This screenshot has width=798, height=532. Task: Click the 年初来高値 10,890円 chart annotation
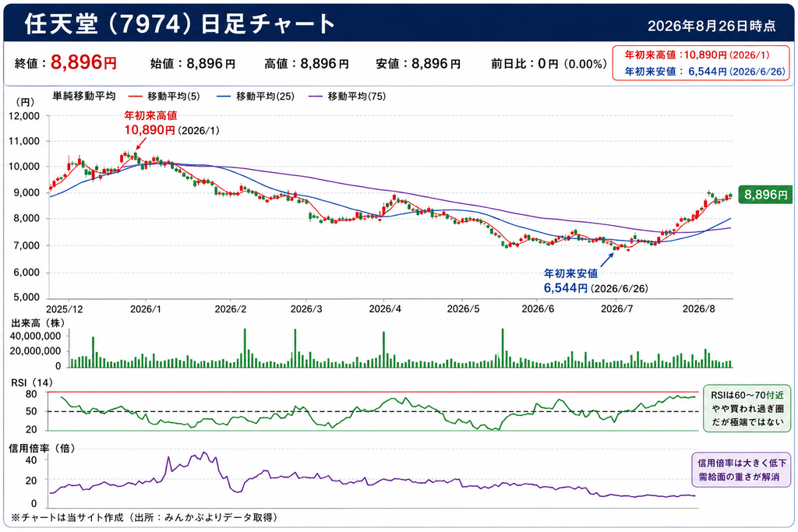coord(171,124)
